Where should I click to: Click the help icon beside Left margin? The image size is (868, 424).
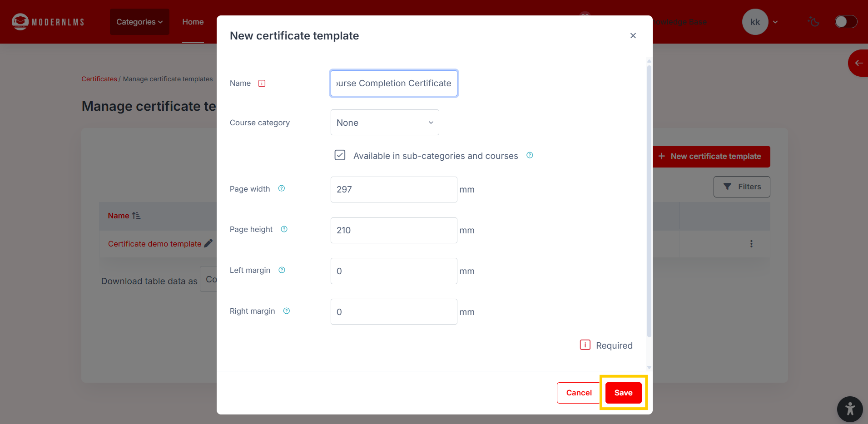point(282,270)
